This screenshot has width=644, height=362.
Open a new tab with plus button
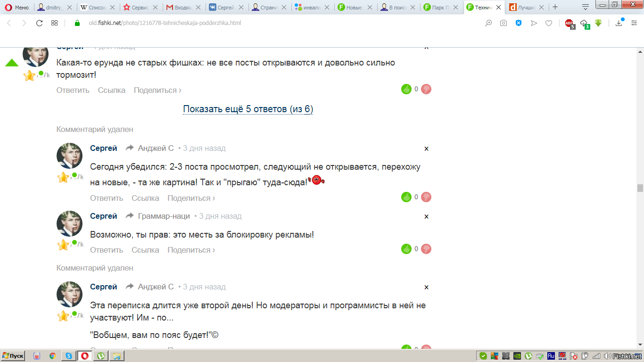click(x=555, y=7)
